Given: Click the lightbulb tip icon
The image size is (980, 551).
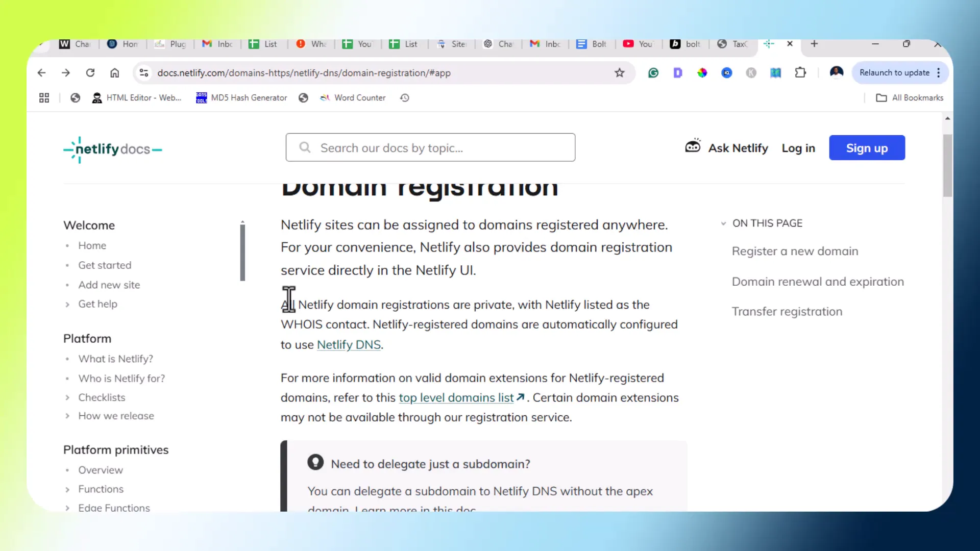Looking at the screenshot, I should point(315,462).
